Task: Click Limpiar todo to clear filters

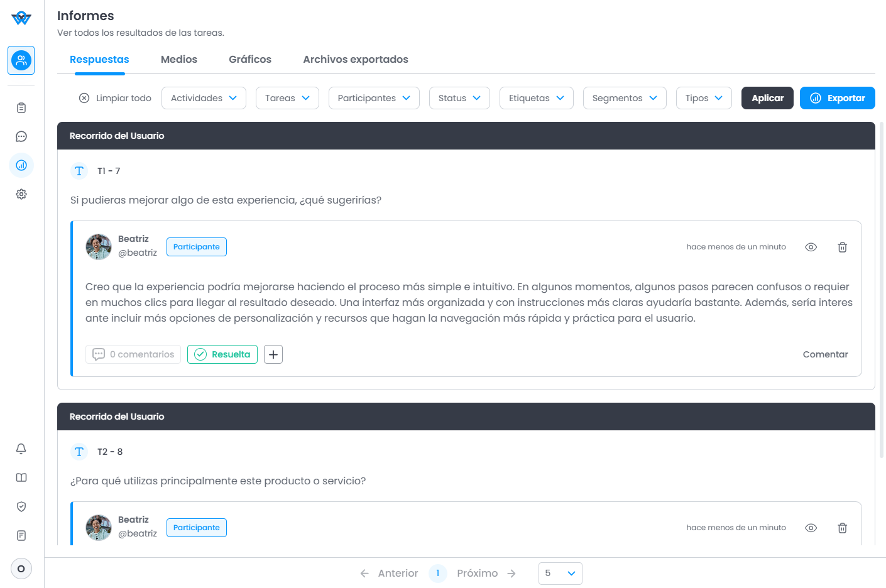Action: pos(115,98)
